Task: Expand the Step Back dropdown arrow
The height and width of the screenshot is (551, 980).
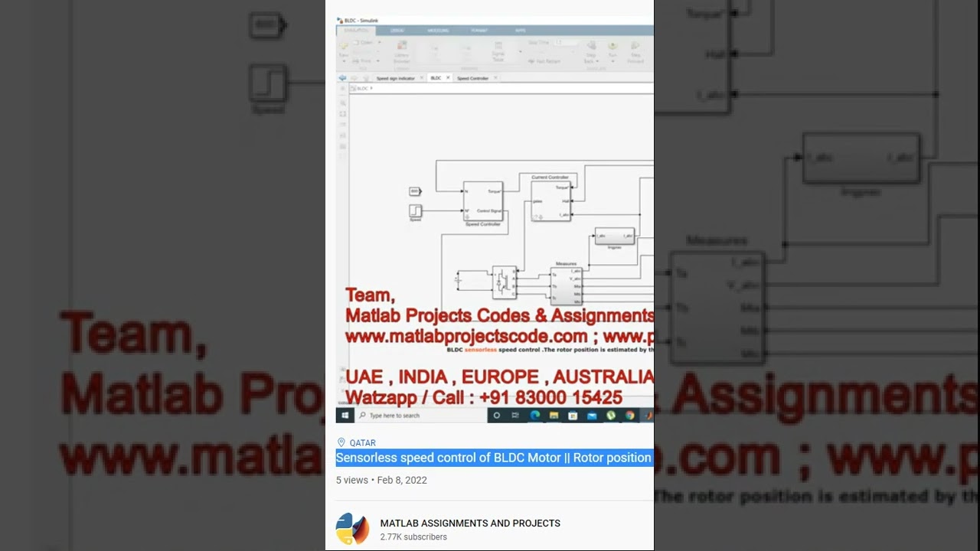Action: click(x=596, y=61)
